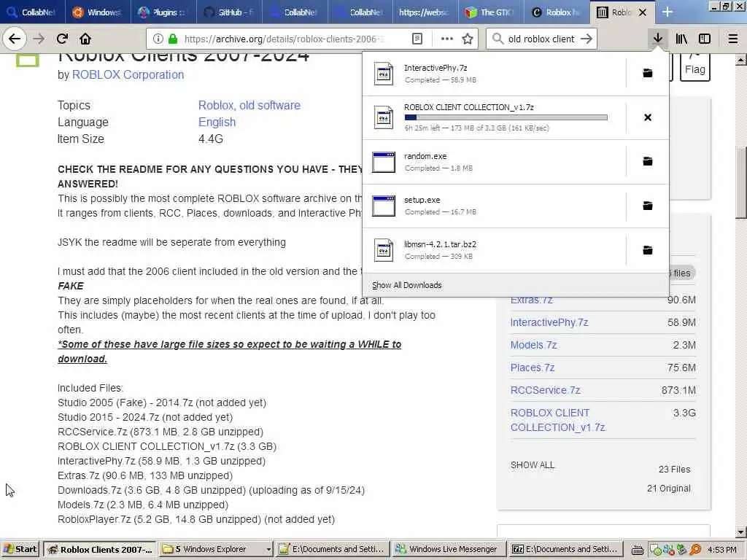Viewport: 747px width, 560px height.
Task: Toggle the downloads panel arrow button
Action: pyautogui.click(x=658, y=39)
